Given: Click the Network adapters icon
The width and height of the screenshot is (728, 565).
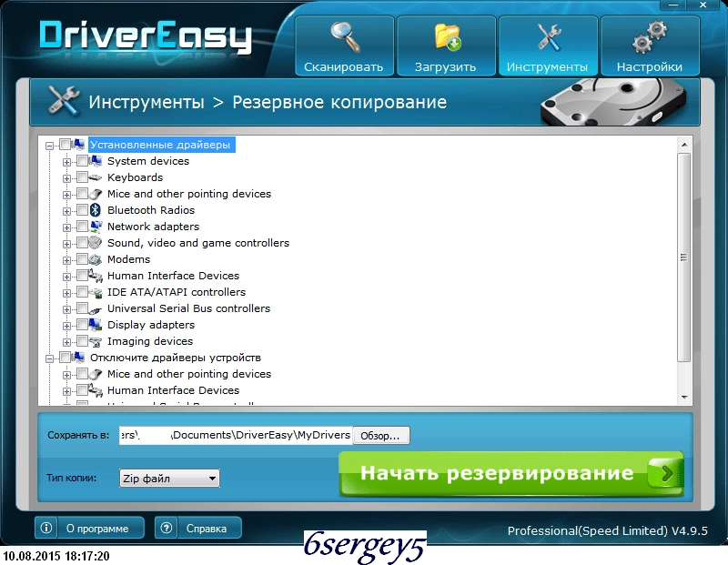Looking at the screenshot, I should click(x=96, y=227).
